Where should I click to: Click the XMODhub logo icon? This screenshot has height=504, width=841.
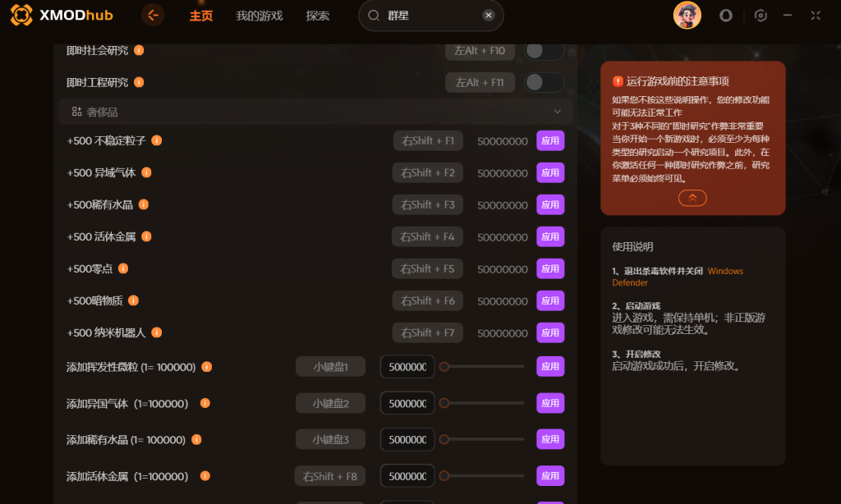(x=21, y=15)
